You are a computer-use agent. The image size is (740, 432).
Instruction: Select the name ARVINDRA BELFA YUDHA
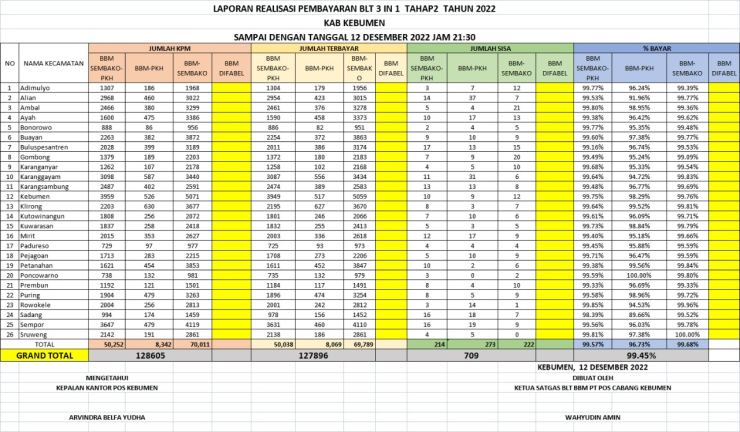point(107,418)
